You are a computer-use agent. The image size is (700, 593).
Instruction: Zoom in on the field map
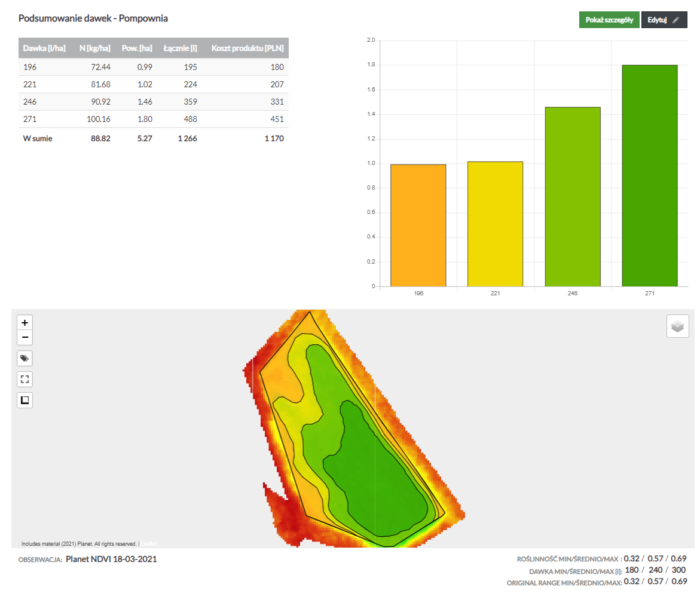tap(25, 322)
